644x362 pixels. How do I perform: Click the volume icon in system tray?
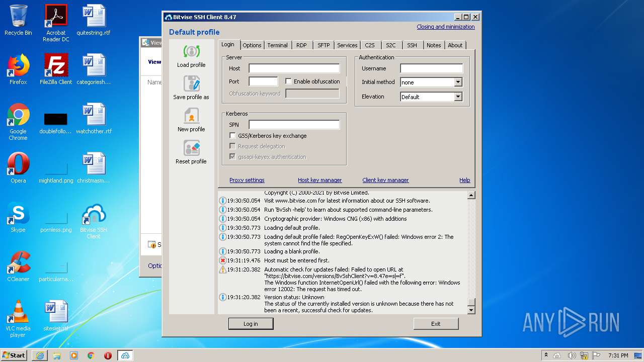572,355
